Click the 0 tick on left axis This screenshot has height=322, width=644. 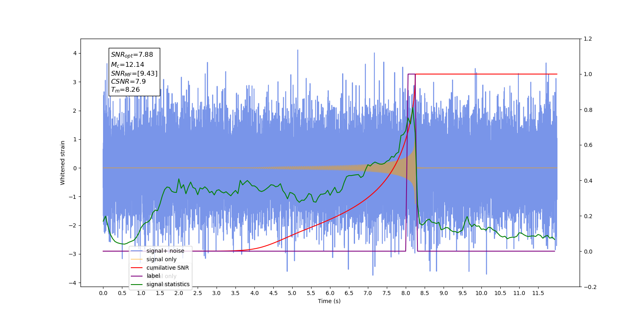(x=75, y=168)
